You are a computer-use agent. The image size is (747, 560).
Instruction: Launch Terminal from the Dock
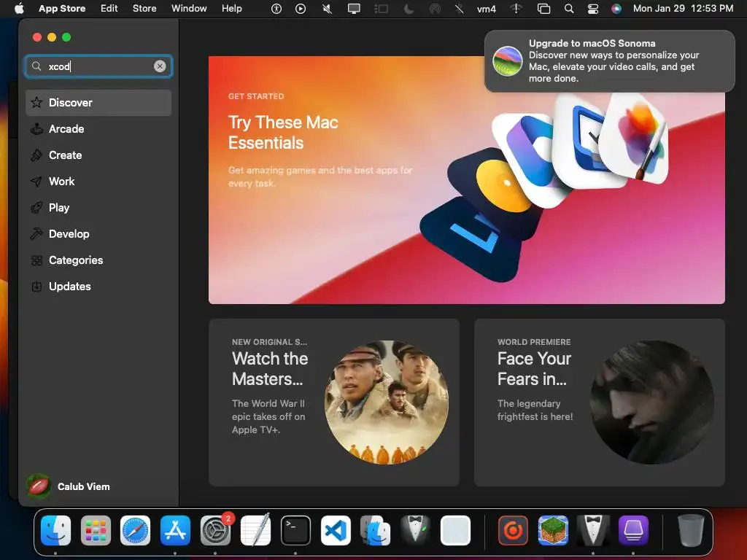[295, 531]
